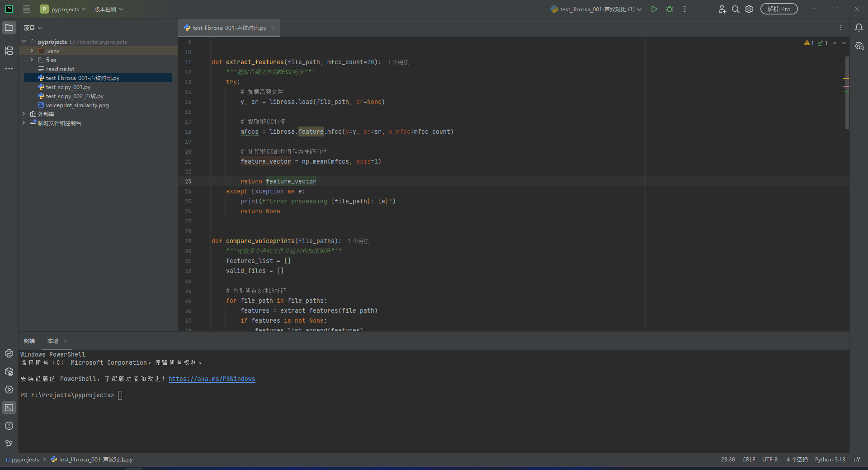Start debugging with the bug icon

[670, 9]
